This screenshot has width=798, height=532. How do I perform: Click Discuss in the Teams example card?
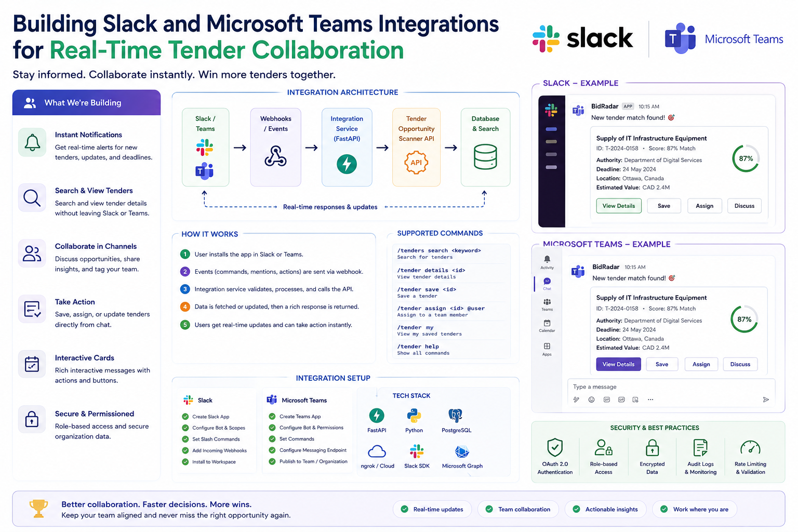pyautogui.click(x=740, y=364)
